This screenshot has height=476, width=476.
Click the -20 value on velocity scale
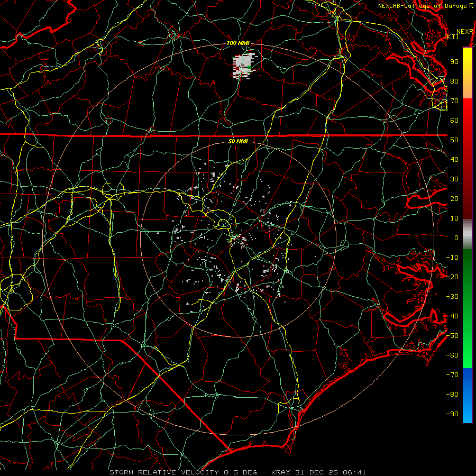(x=452, y=277)
